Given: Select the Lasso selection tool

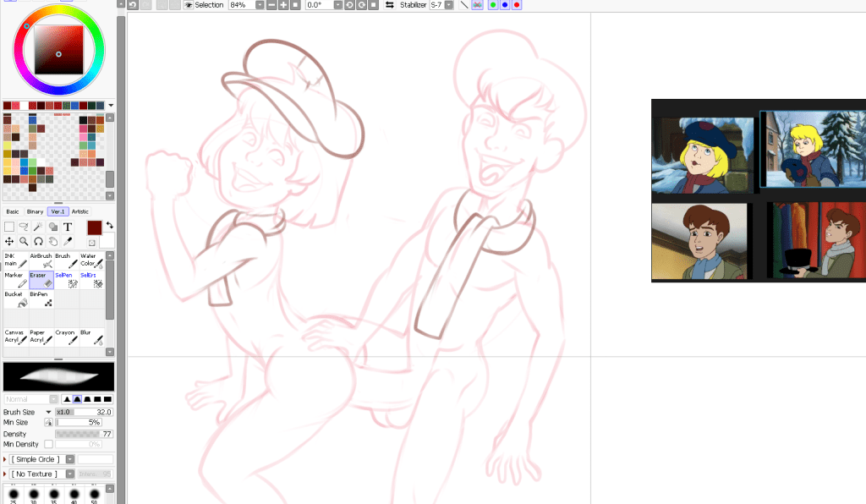Looking at the screenshot, I should coord(24,227).
